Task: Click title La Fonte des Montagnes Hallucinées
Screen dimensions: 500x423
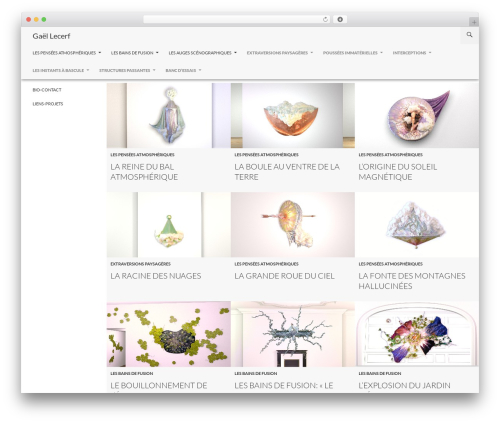Action: pos(412,281)
